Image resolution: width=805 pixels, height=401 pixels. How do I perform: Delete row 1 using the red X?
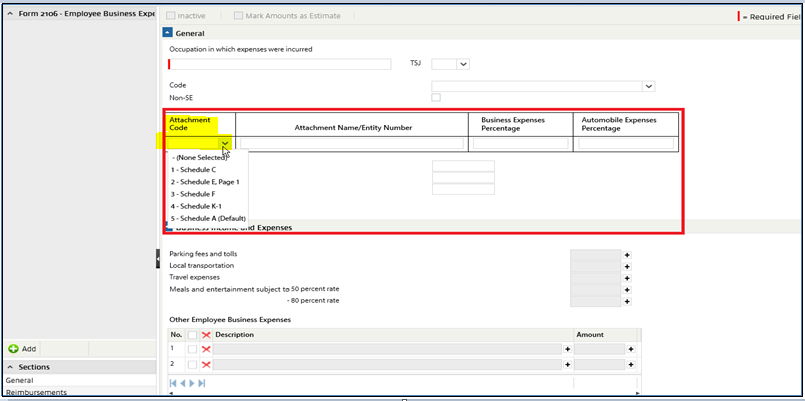206,349
